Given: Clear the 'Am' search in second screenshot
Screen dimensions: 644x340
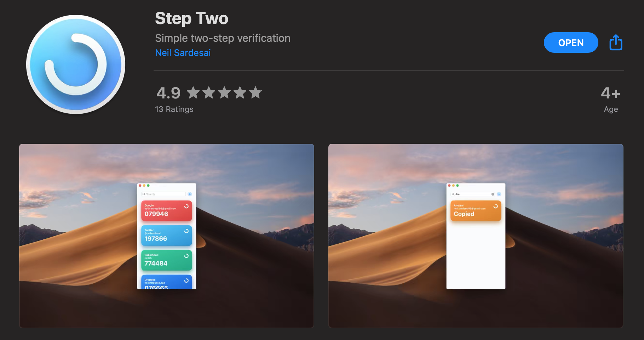Looking at the screenshot, I should (493, 194).
